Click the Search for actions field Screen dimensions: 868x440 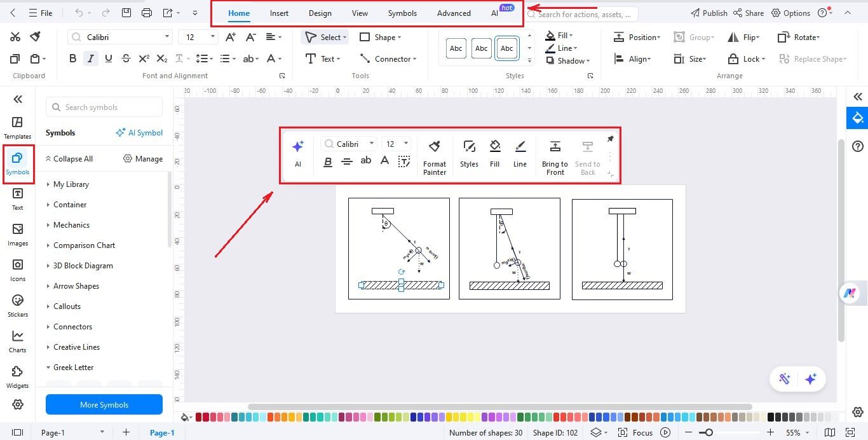581,13
